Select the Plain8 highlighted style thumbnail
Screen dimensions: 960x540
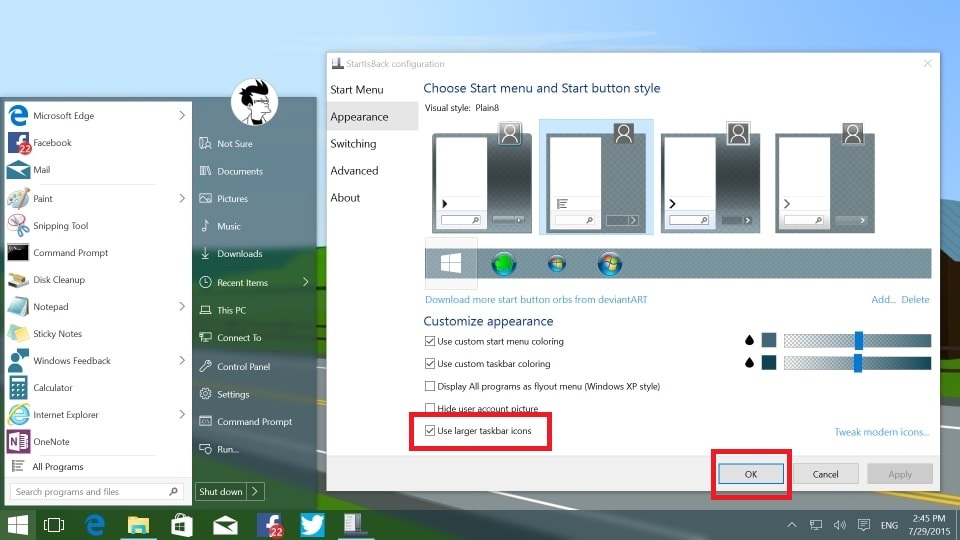596,177
